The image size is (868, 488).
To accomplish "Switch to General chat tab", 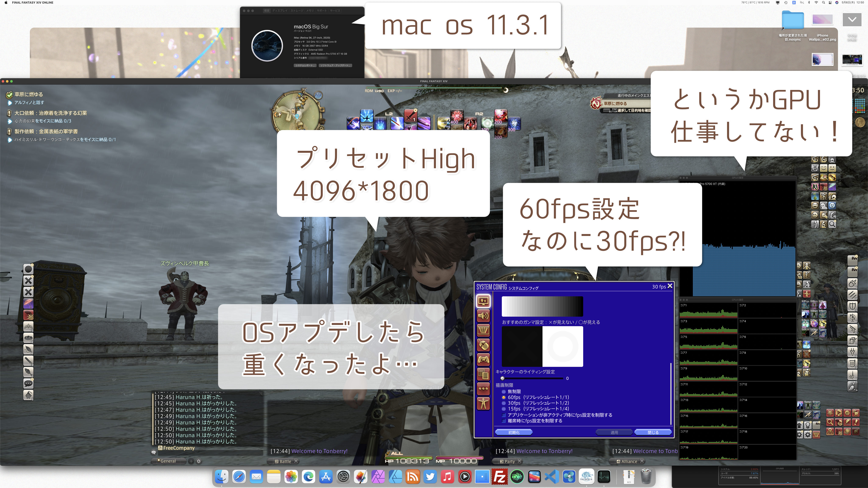I will (168, 461).
